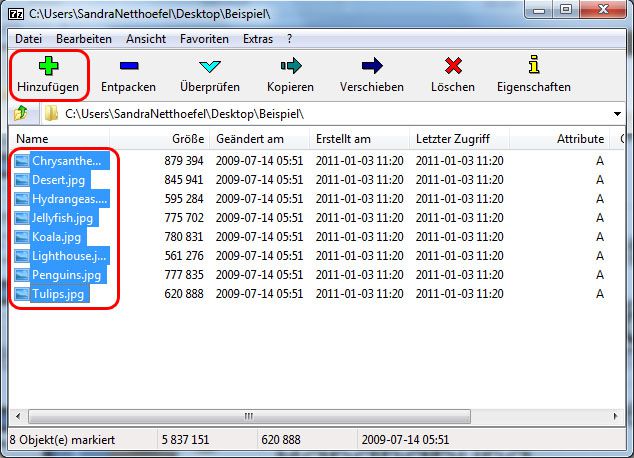Click the horizontal scrollbar thumb

[x=249, y=416]
